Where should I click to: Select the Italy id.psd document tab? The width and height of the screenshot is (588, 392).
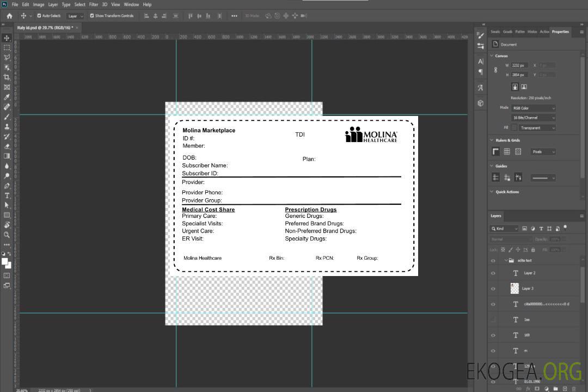[45, 28]
